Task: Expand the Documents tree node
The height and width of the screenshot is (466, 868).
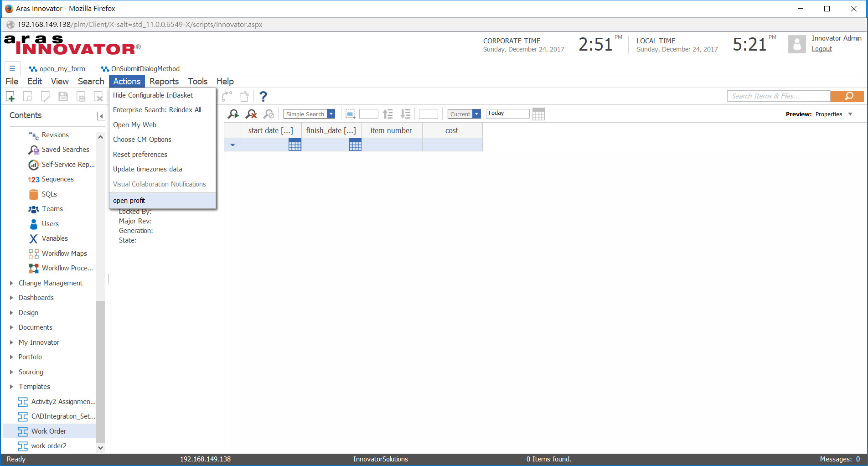Action: [x=11, y=327]
